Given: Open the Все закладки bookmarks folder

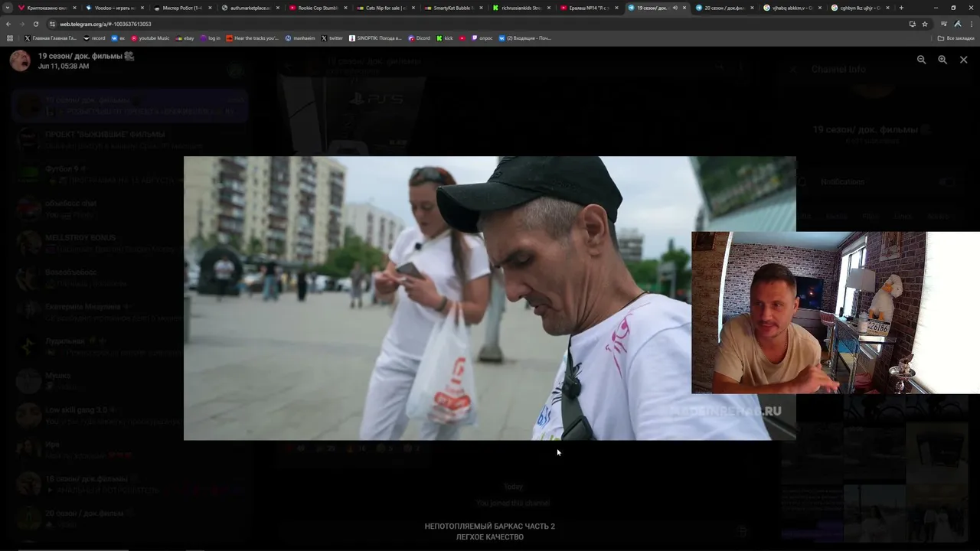Looking at the screenshot, I should point(956,37).
